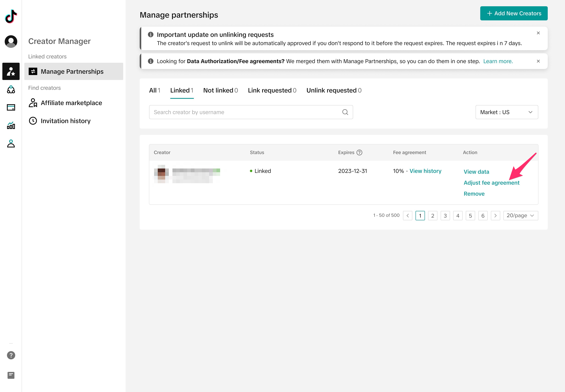Switch to the Not linked tab
This screenshot has height=392, width=565.
tap(220, 90)
